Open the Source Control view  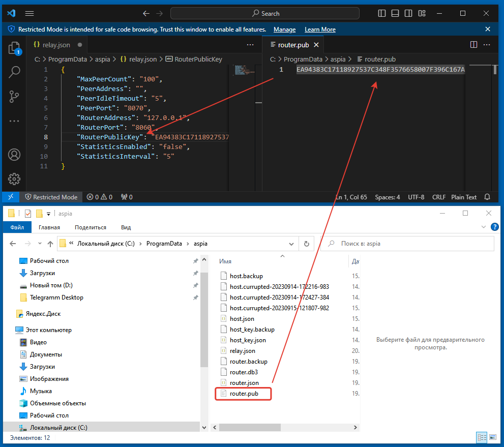(14, 96)
